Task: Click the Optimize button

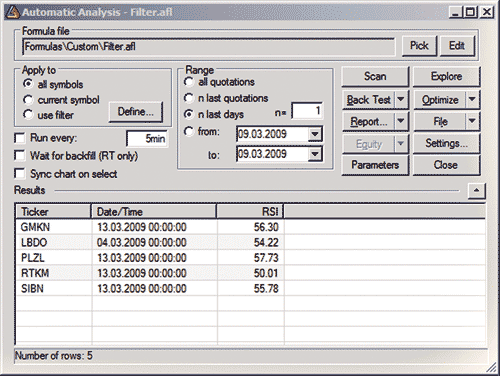Action: [440, 99]
